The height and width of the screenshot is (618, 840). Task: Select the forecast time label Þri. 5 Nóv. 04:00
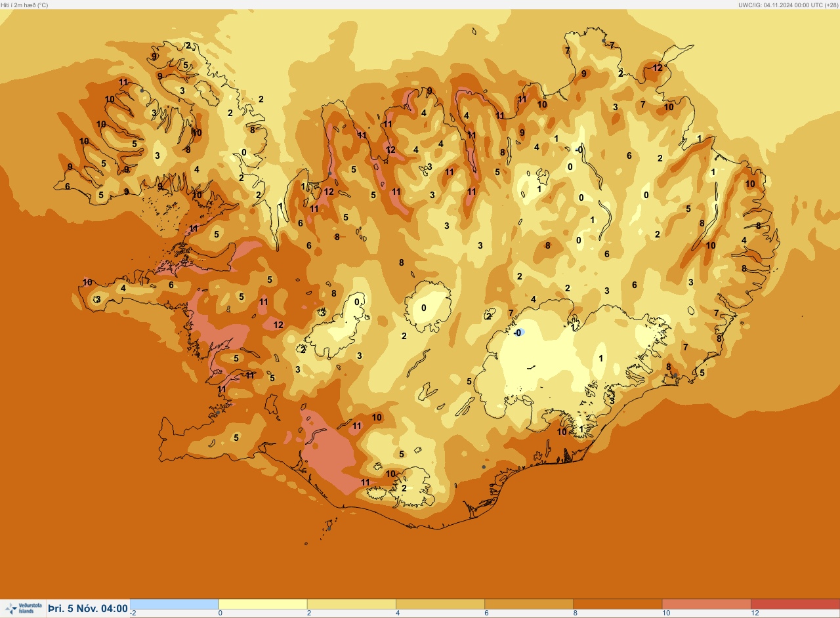click(88, 609)
